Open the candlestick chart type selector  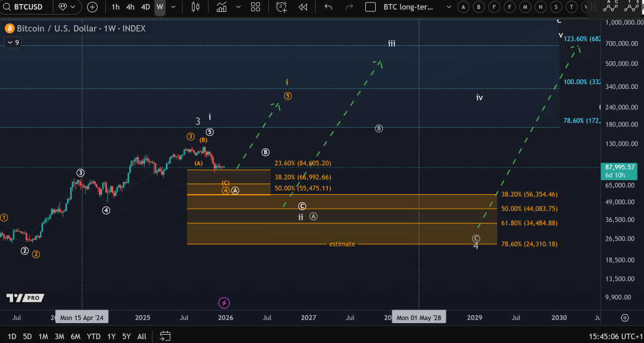click(196, 7)
